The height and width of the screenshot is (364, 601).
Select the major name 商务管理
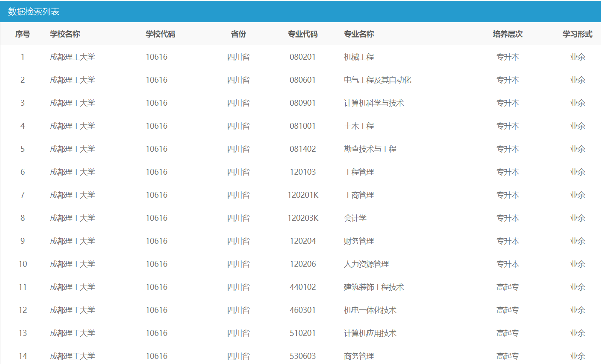[x=359, y=356]
